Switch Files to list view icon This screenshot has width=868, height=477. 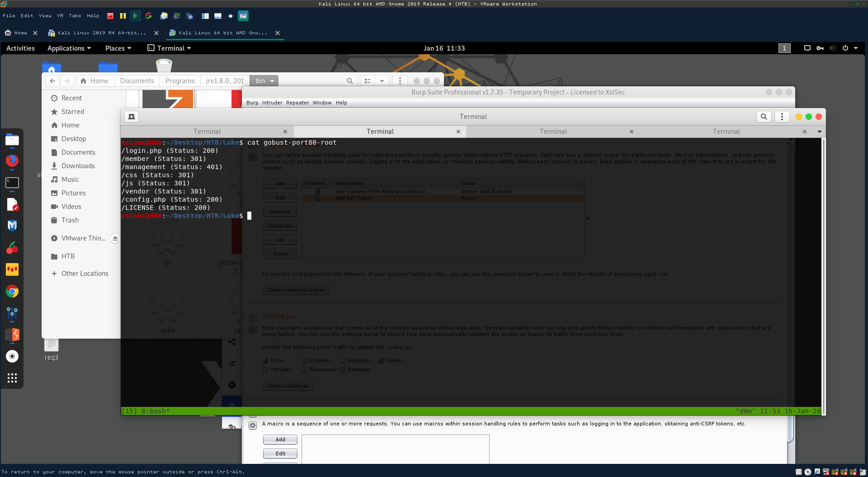[x=368, y=81]
